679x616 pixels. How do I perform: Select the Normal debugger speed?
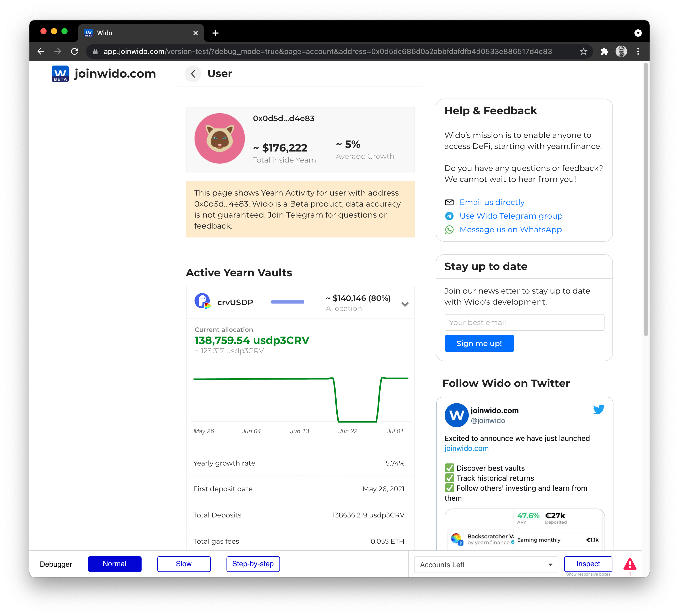coord(115,564)
